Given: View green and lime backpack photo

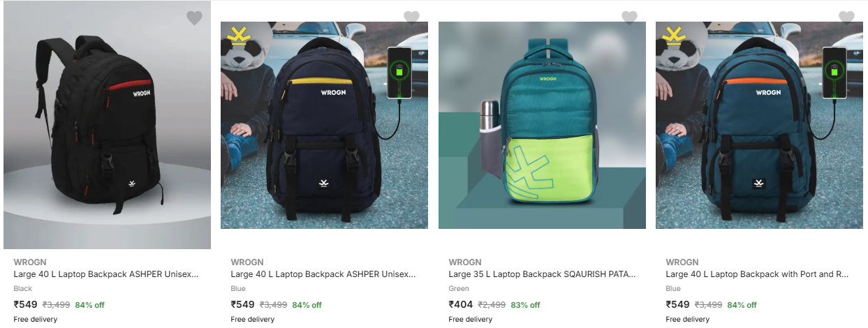Looking at the screenshot, I should [542, 126].
